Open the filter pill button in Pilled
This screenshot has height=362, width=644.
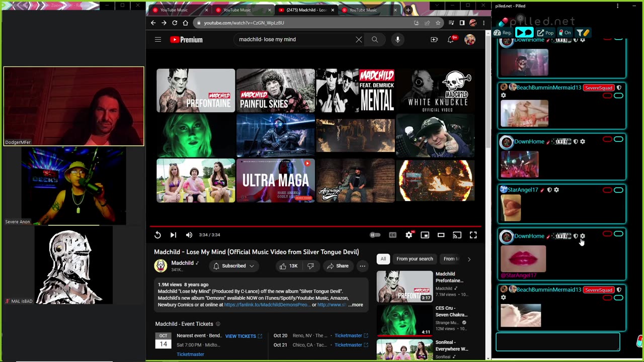[x=583, y=33]
